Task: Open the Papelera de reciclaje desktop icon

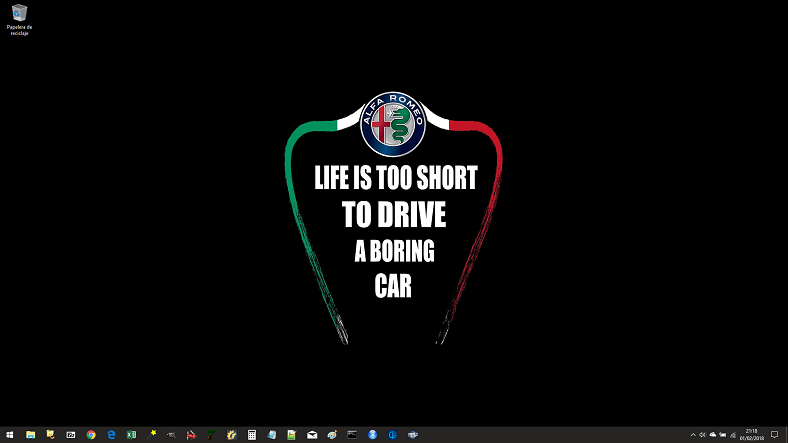Action: (x=19, y=20)
